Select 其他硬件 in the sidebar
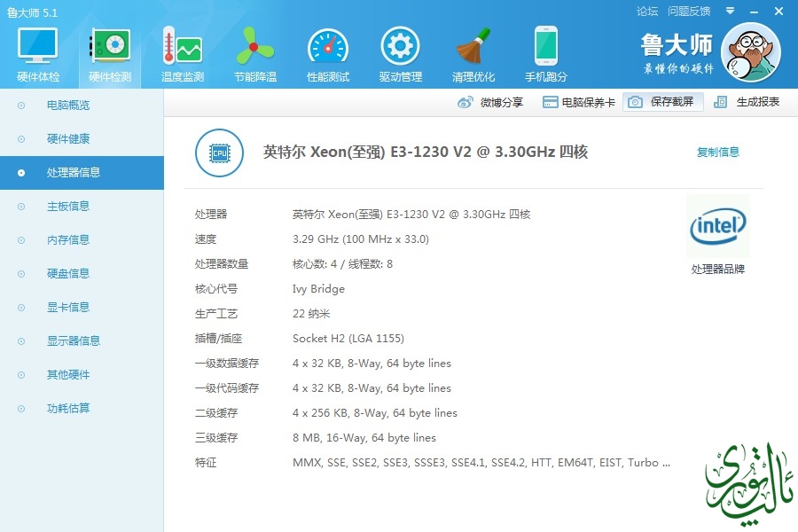798x532 pixels. [82, 375]
